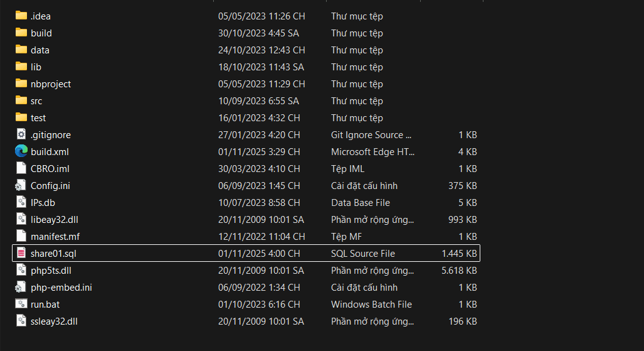Click the 196 KB size value
The width and height of the screenshot is (644, 351).
463,321
